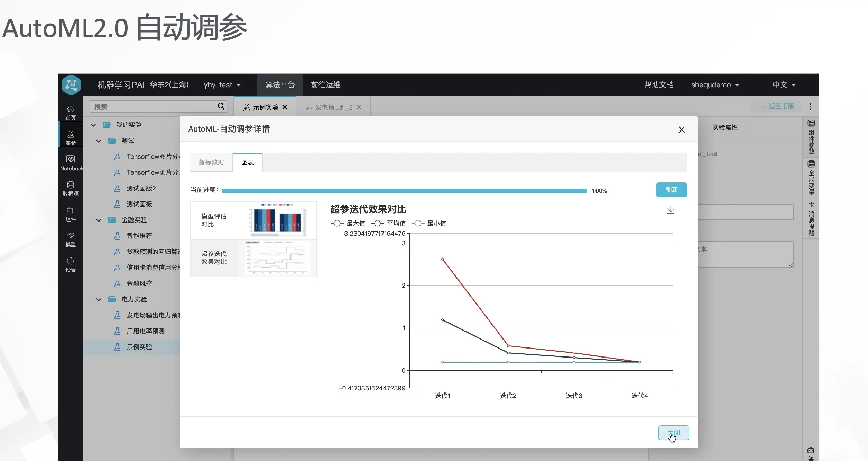Viewport: 868px width, 461px height.
Task: Collapse the 电力实验 folder
Action: [98, 299]
